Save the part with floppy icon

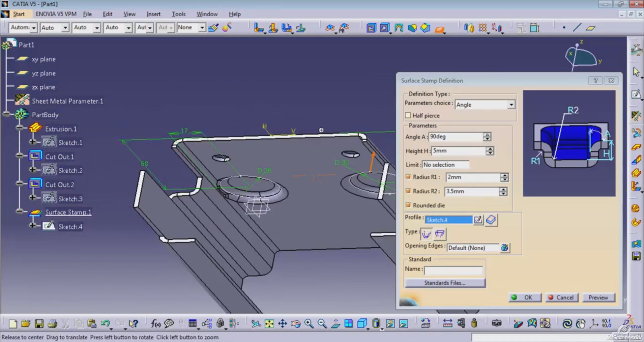(39, 324)
